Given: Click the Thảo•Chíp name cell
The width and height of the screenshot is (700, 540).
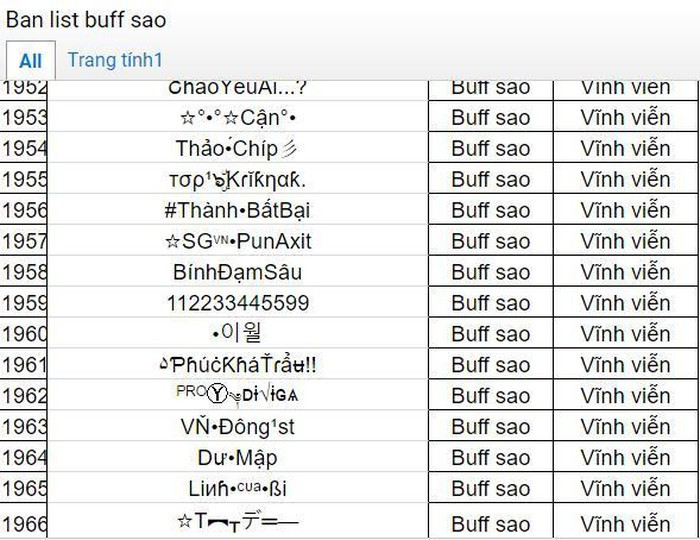Looking at the screenshot, I should click(x=237, y=148).
